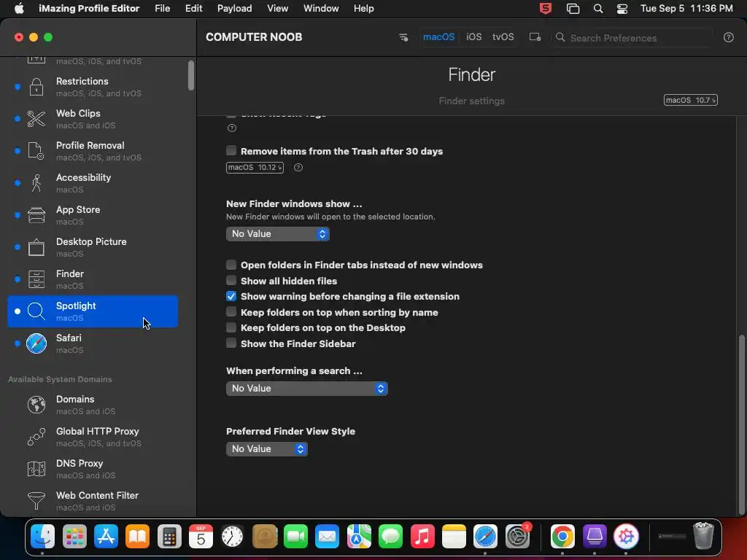The width and height of the screenshot is (747, 560).
Task: Select the Finder drawer icon in sidebar
Action: tap(36, 279)
